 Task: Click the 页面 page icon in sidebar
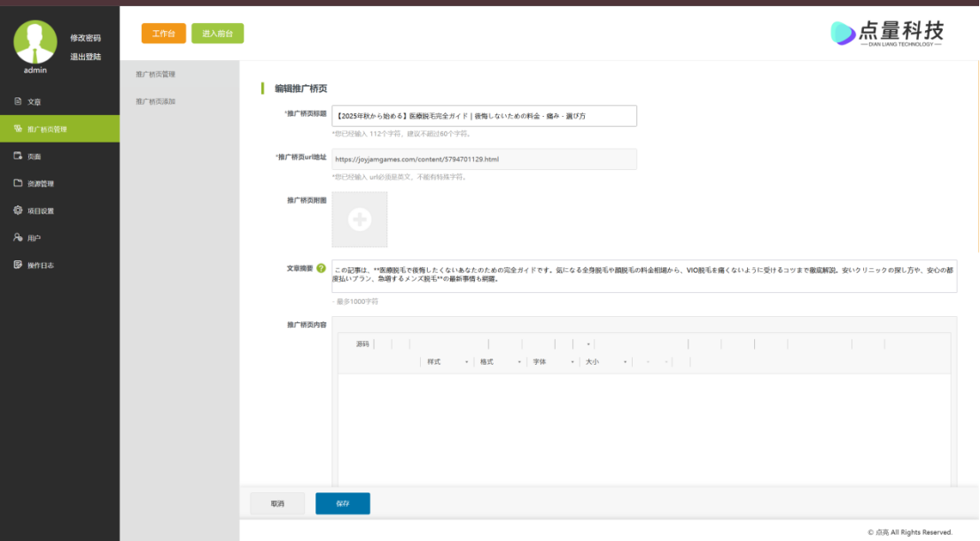[x=18, y=157]
